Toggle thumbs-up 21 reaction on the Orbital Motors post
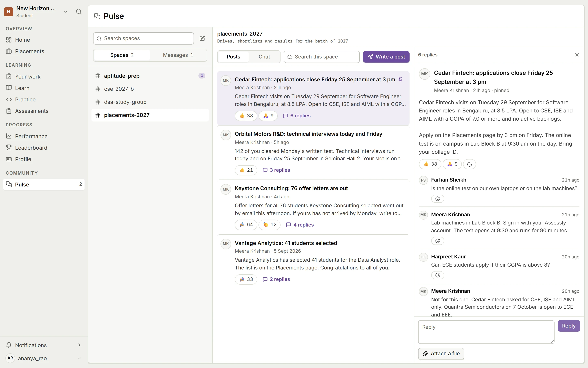Viewport: 588px width, 368px height. 246,170
